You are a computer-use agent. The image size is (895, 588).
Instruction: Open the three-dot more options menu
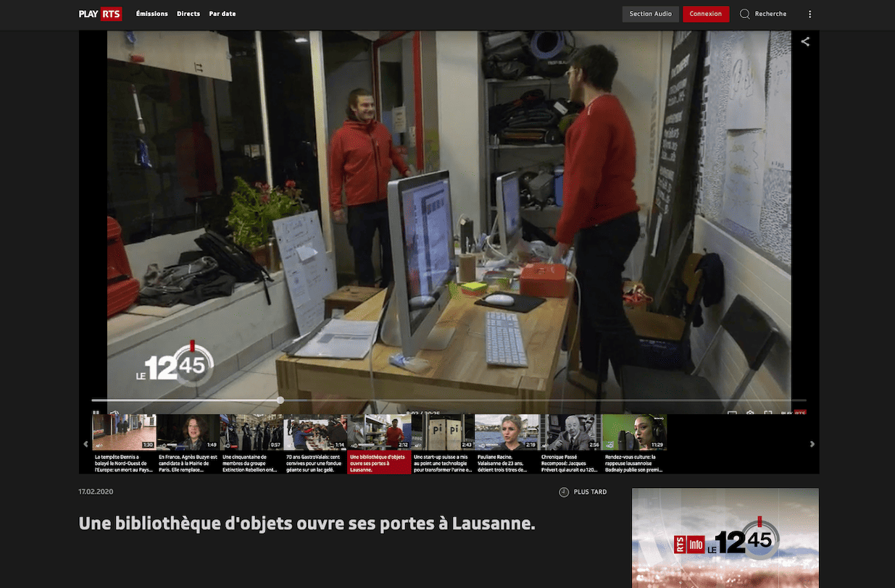point(810,14)
